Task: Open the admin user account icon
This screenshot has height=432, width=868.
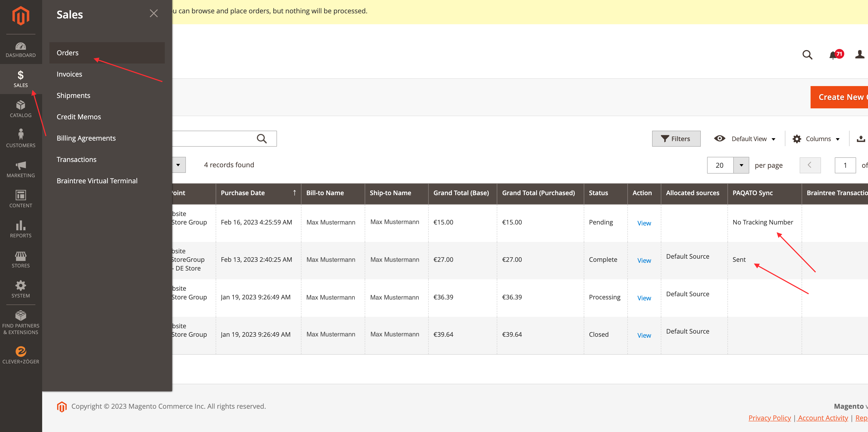Action: [860, 54]
